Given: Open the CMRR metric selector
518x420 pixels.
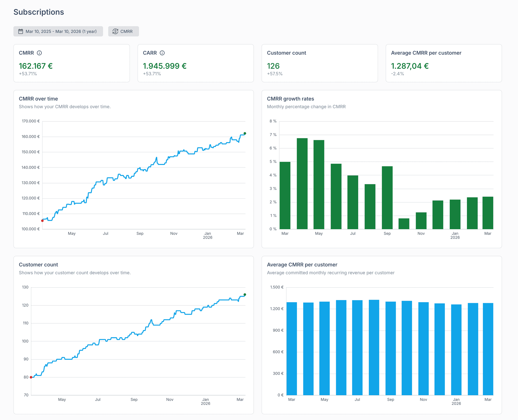Looking at the screenshot, I should pyautogui.click(x=123, y=31).
